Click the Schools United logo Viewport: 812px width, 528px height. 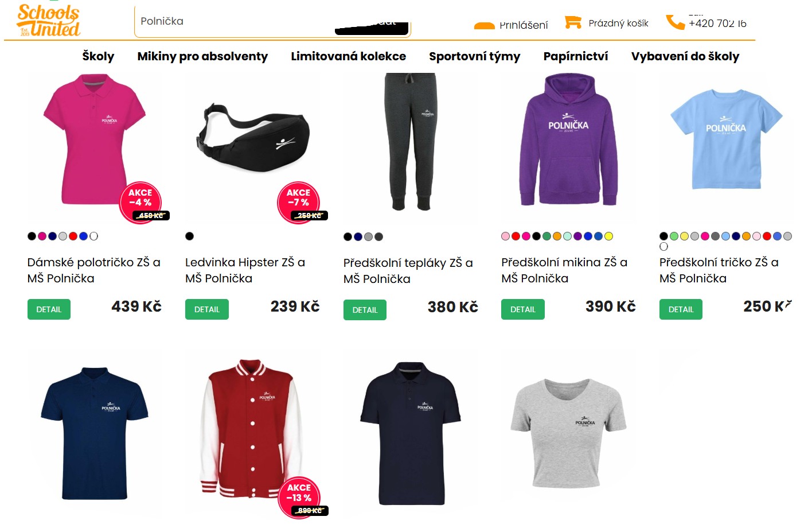(x=49, y=20)
